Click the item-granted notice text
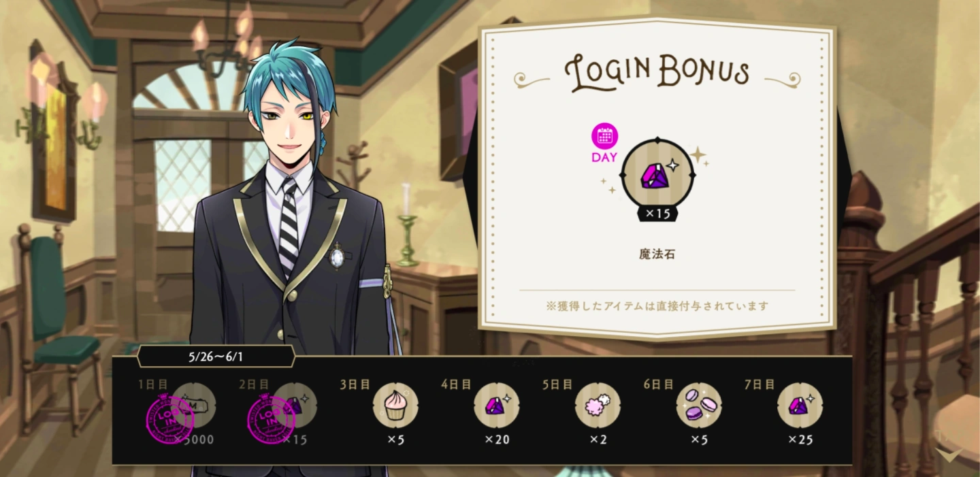The width and height of the screenshot is (980, 477). point(657,306)
